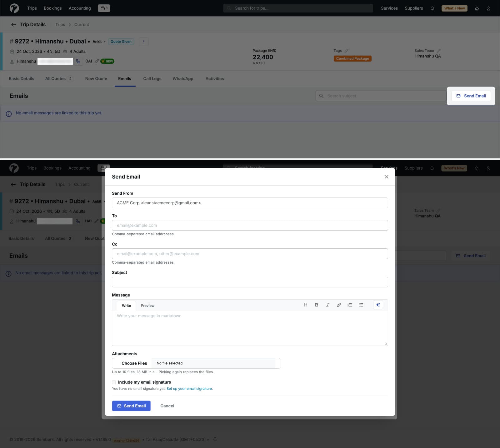This screenshot has height=448, width=500.
Task: Click the back arrow beside Trip Details, upper page
Action: (13, 25)
